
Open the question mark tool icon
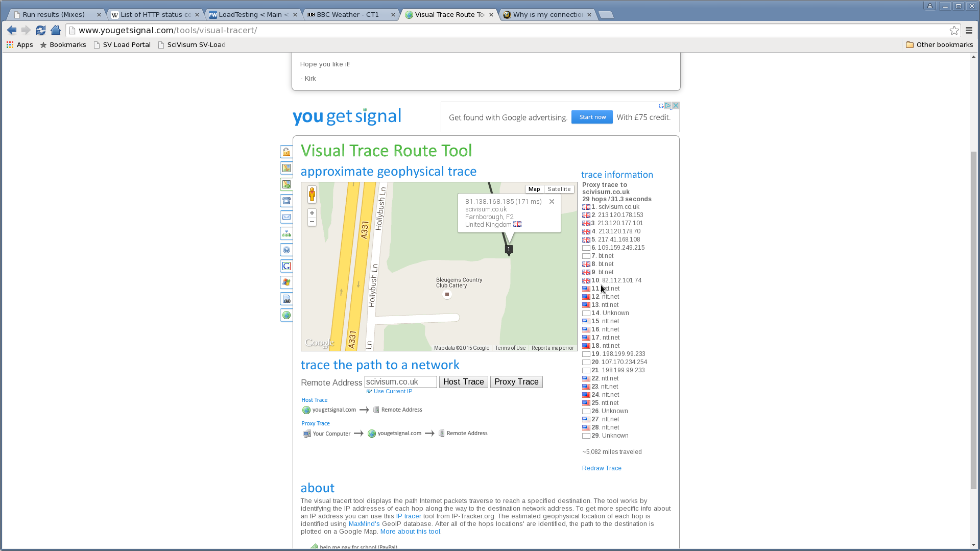pyautogui.click(x=286, y=250)
